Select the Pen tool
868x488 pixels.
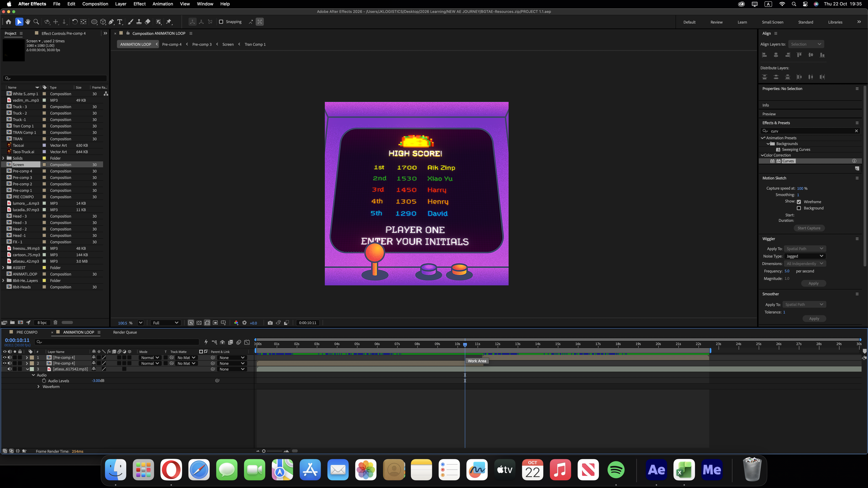[111, 22]
